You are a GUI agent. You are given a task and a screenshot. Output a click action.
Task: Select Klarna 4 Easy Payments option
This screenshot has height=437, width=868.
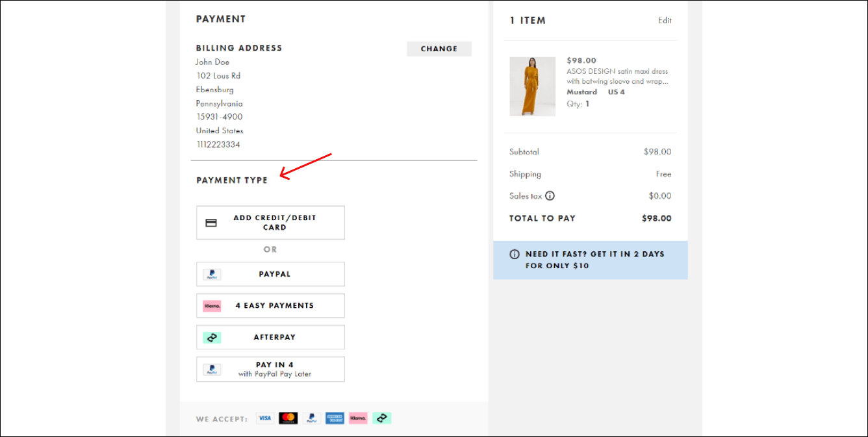point(270,306)
